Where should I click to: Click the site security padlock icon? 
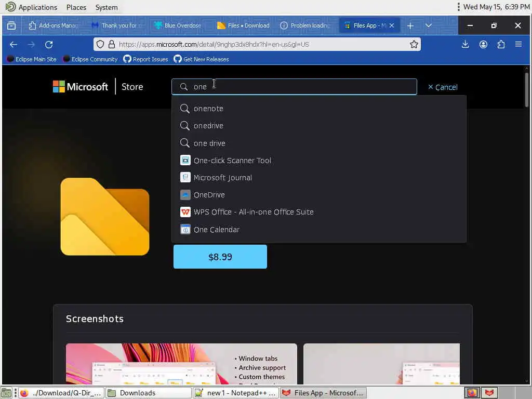(x=112, y=45)
